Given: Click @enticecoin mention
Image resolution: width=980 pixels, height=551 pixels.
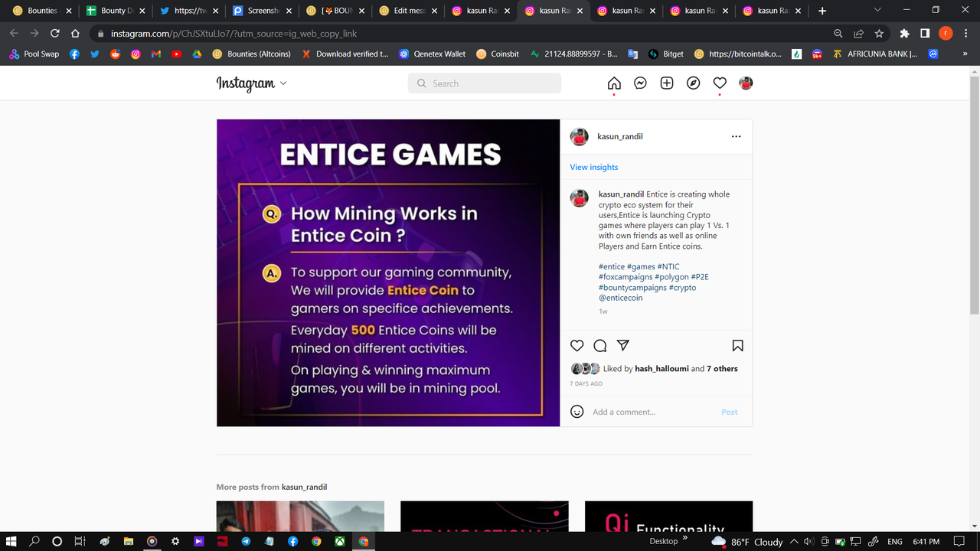Looking at the screenshot, I should point(620,298).
